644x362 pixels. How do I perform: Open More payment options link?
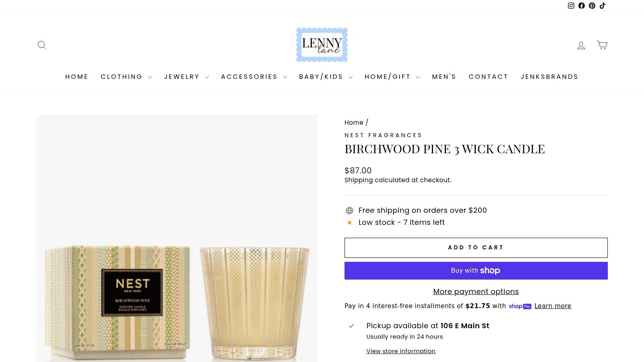tap(476, 292)
